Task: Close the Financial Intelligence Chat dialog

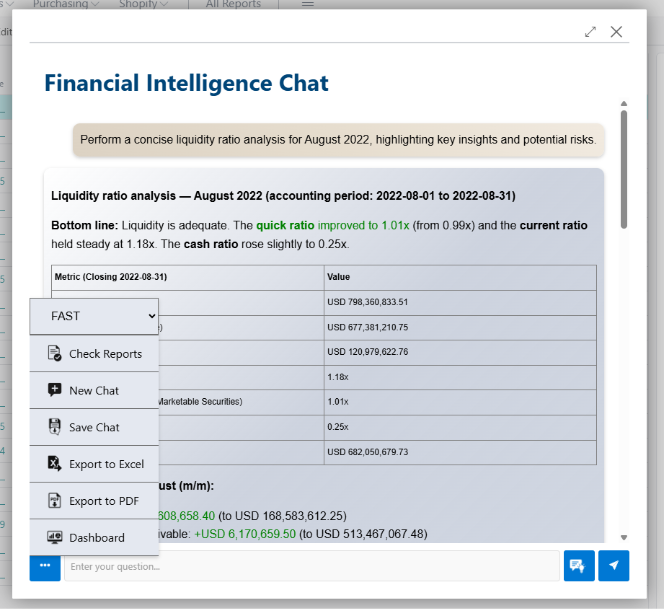Action: pyautogui.click(x=616, y=32)
